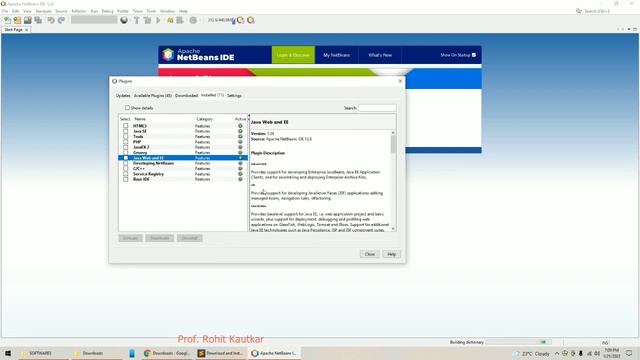Open the What's New tab
This screenshot has width=640, height=360.
pos(380,55)
